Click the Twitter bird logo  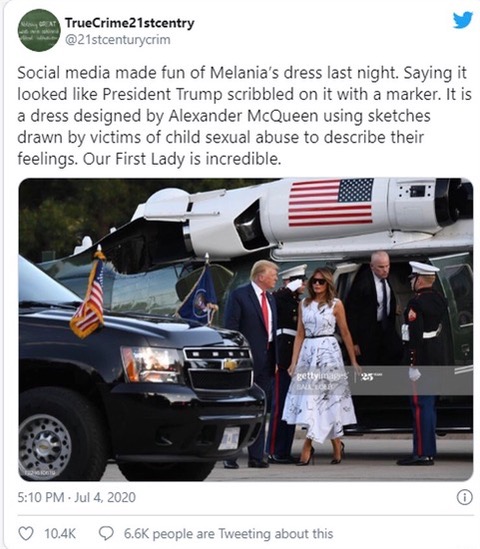462,20
